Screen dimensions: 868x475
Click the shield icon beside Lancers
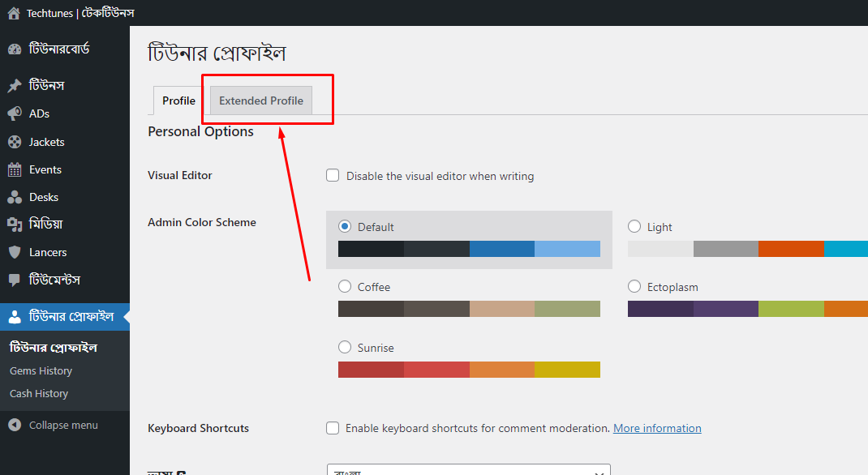click(x=15, y=252)
